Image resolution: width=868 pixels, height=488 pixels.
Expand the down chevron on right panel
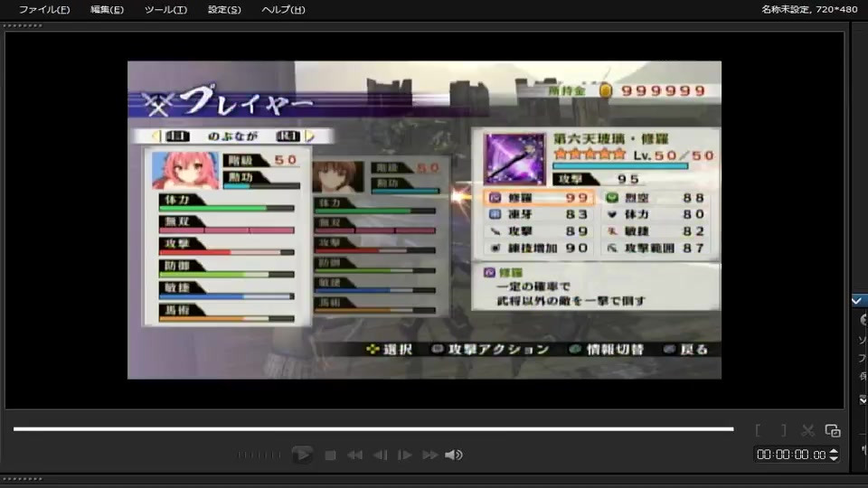pyautogui.click(x=863, y=399)
